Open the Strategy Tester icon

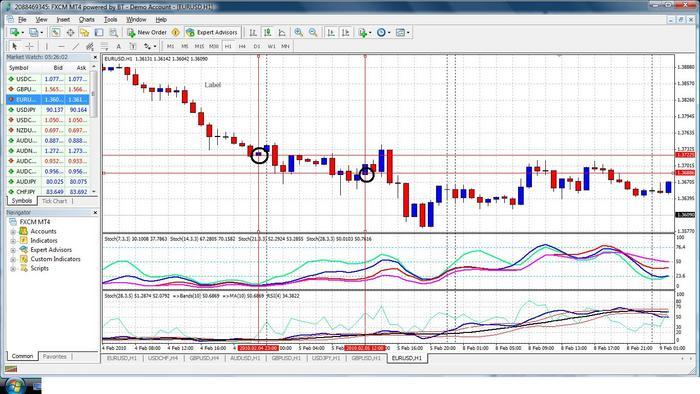[113, 32]
